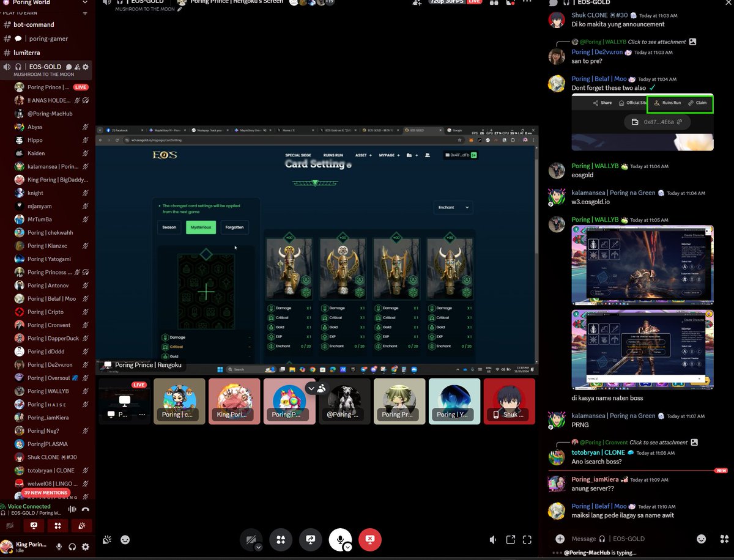Expand the microphone options chevron

tap(349, 546)
